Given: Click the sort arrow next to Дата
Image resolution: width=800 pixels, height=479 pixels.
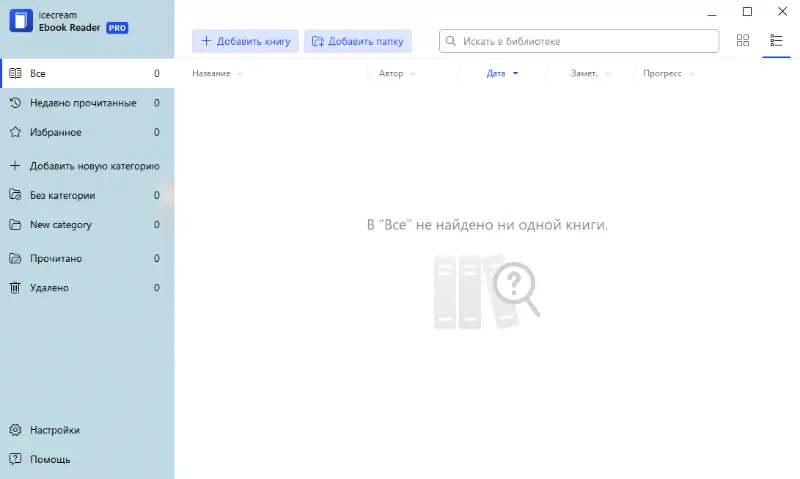Looking at the screenshot, I should (x=515, y=73).
